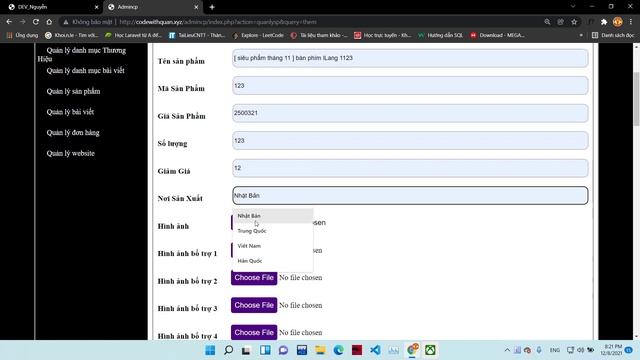This screenshot has height=360, width=640.
Task: Expand the bookmarks overflow arrow
Action: click(581, 36)
